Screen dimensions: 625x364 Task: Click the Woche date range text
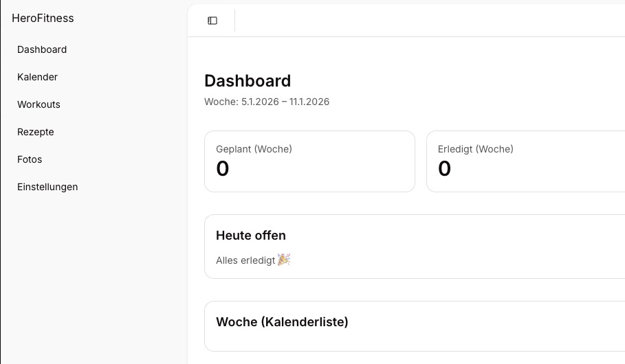(x=267, y=102)
